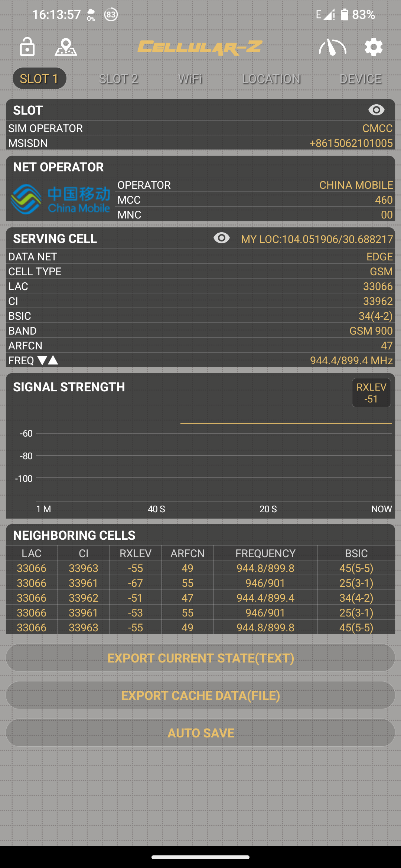
Task: Switch to the SLOT 2 tab
Action: 119,79
